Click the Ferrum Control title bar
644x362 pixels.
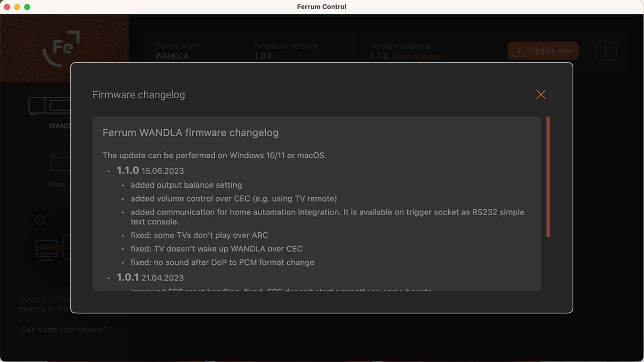[x=322, y=7]
